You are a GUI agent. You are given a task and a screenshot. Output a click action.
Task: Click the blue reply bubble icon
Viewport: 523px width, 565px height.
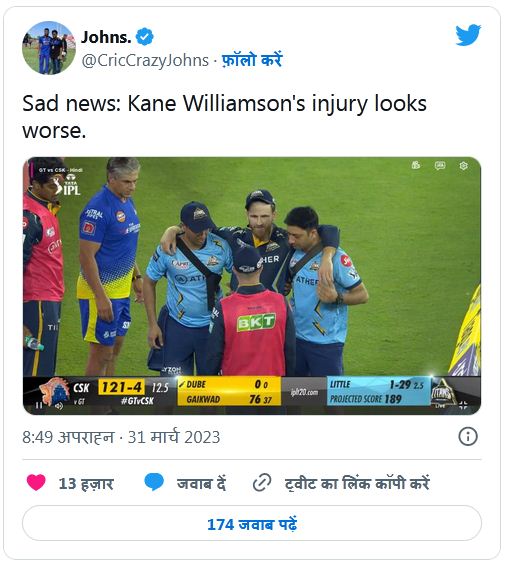(x=154, y=482)
